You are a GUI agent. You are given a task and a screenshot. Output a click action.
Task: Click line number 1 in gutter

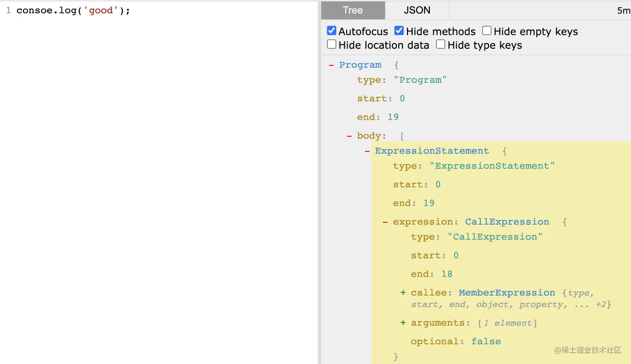click(8, 10)
